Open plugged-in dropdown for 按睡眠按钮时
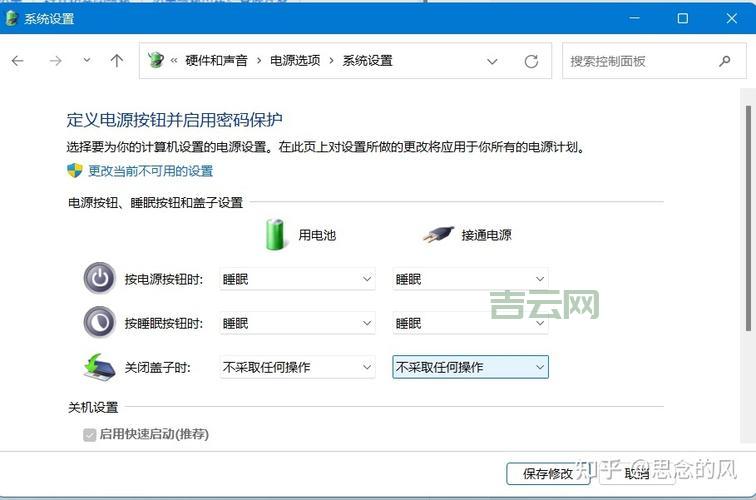The width and height of the screenshot is (756, 500). 470,323
